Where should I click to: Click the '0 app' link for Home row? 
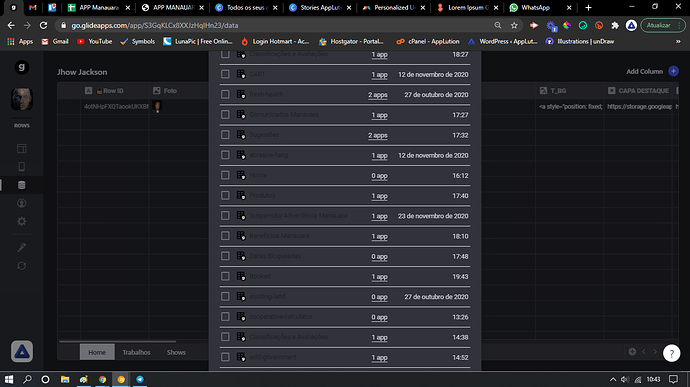tap(379, 176)
